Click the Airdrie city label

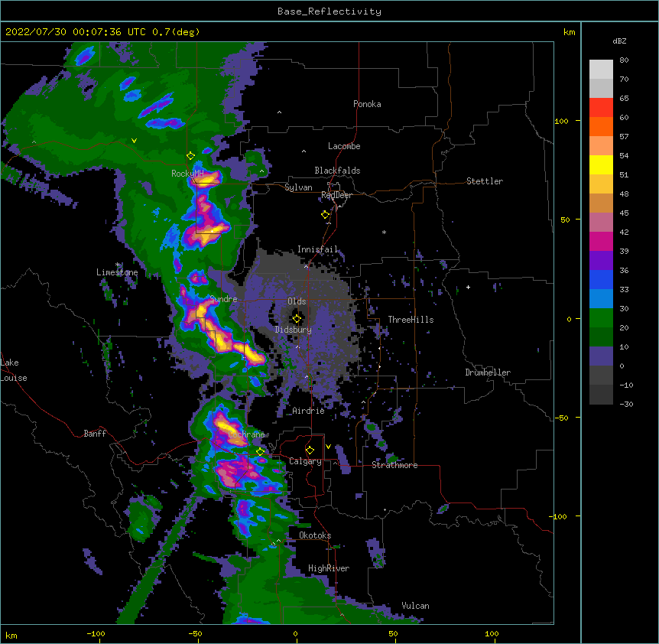coord(308,411)
